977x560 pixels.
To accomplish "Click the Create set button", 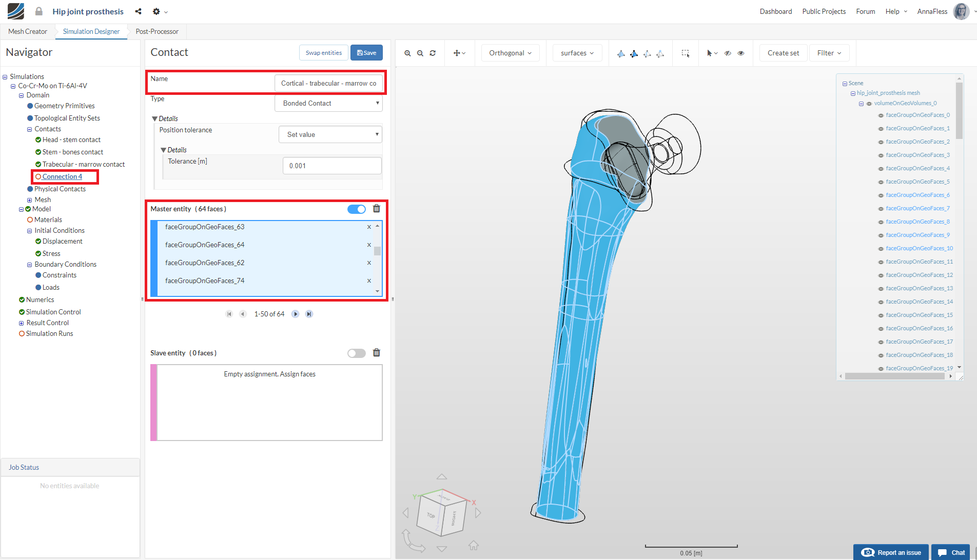I will (x=783, y=53).
